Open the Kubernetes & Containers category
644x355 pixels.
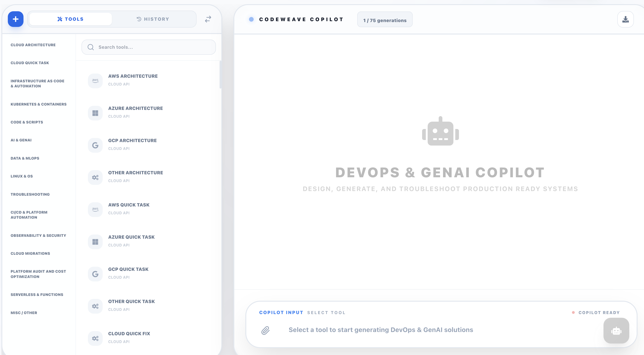38,104
